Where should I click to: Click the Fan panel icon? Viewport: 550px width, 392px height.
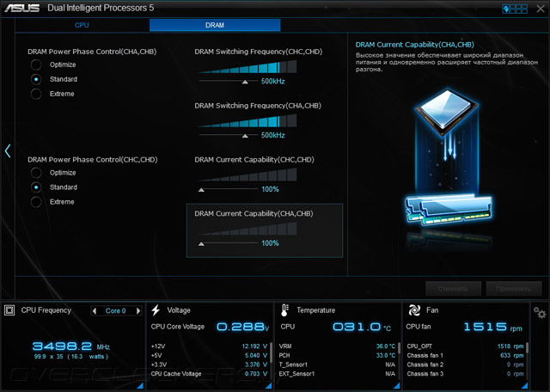click(414, 310)
